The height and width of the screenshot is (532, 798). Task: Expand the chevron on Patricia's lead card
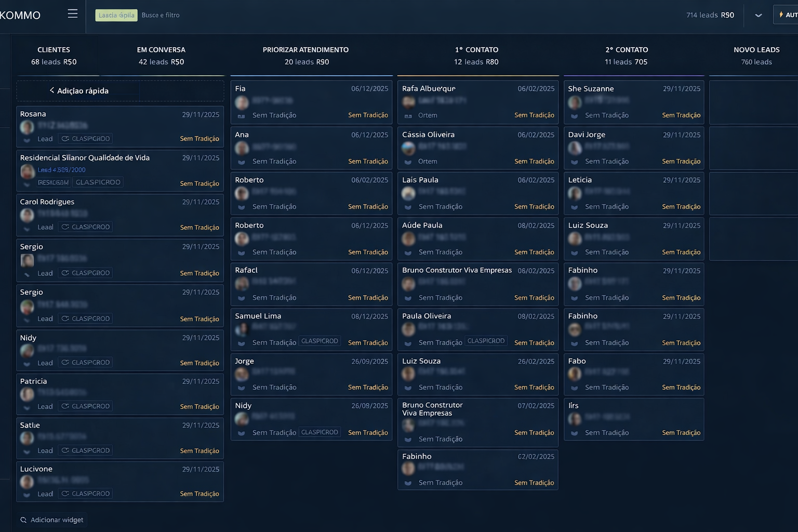[x=26, y=406]
